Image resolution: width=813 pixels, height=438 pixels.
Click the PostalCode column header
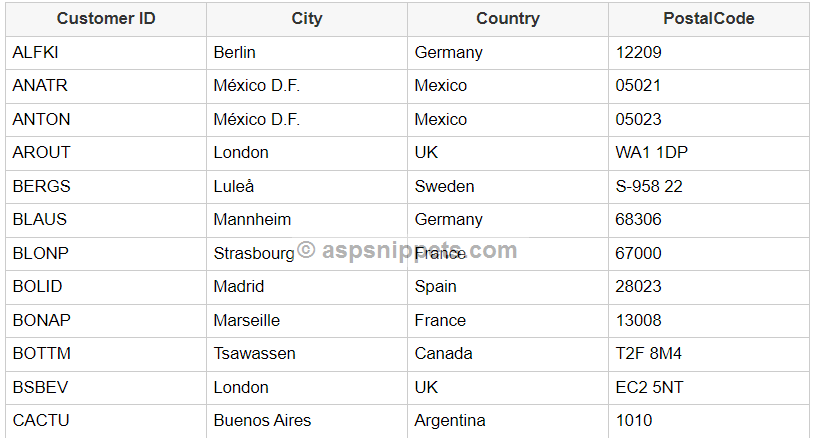pos(708,19)
